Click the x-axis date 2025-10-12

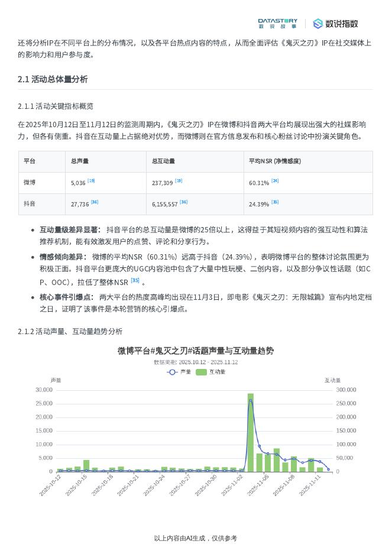click(x=50, y=485)
